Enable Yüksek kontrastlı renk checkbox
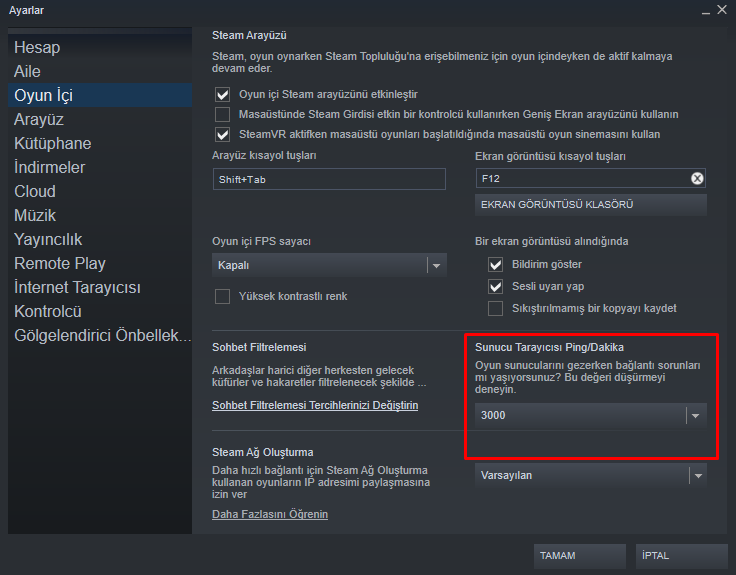 [x=222, y=297]
